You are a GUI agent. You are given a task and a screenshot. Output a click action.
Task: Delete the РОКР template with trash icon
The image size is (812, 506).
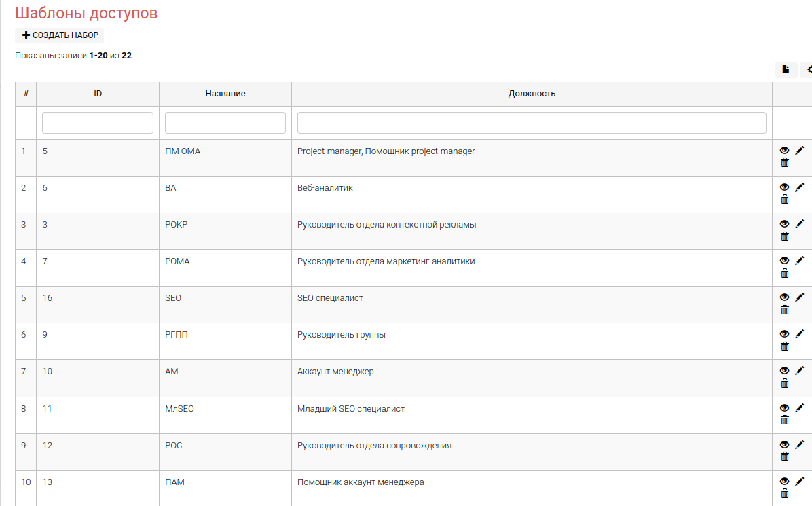[x=785, y=236]
